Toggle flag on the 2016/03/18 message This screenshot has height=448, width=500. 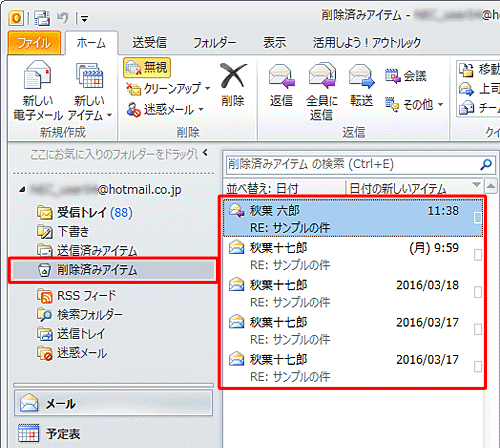click(478, 292)
